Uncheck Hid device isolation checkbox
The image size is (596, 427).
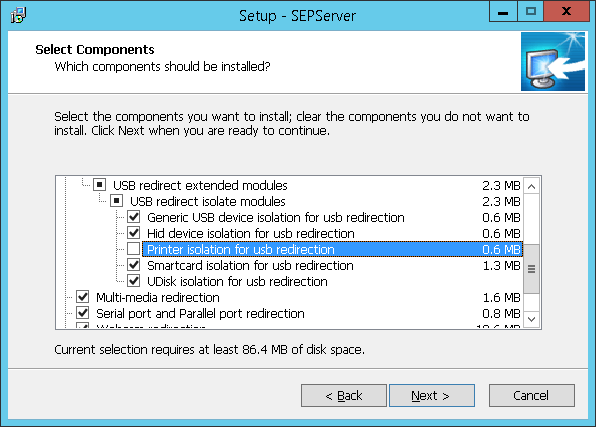pos(133,233)
